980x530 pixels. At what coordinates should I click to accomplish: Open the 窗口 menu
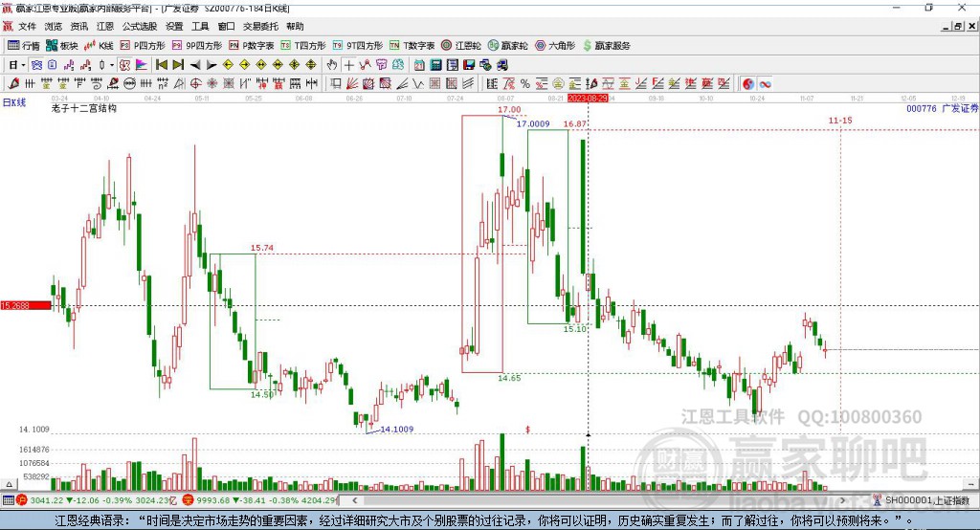click(x=226, y=26)
